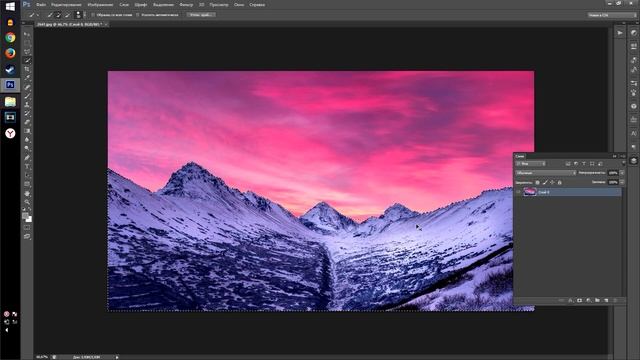Select the Brush tool
Viewport: 640px width, 360px height.
click(27, 96)
